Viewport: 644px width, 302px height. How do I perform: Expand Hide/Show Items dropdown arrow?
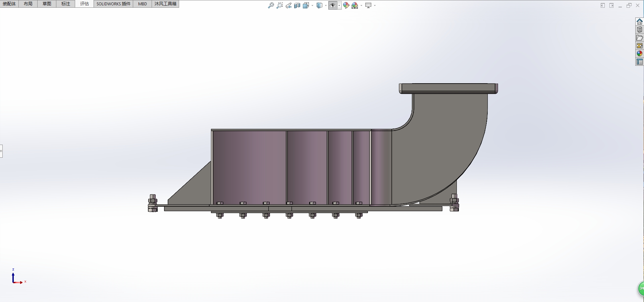[x=339, y=5]
